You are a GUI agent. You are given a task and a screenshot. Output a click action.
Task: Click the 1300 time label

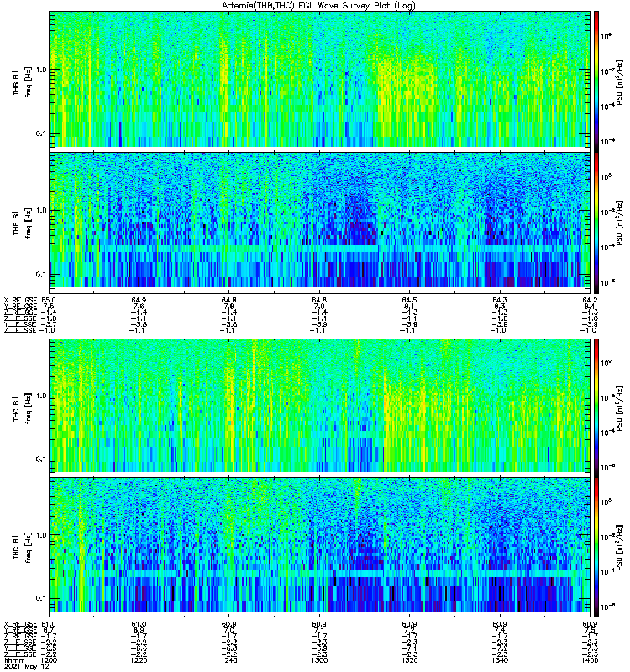[x=319, y=660]
